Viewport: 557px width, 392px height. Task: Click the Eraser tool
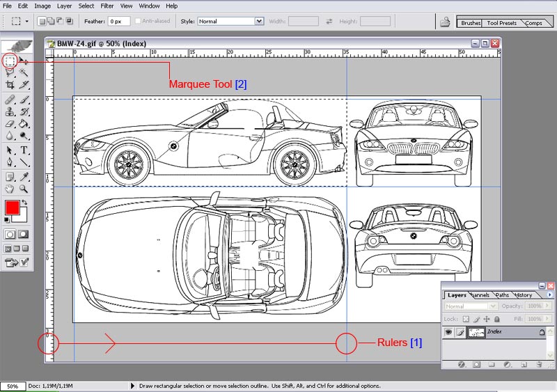coord(10,124)
